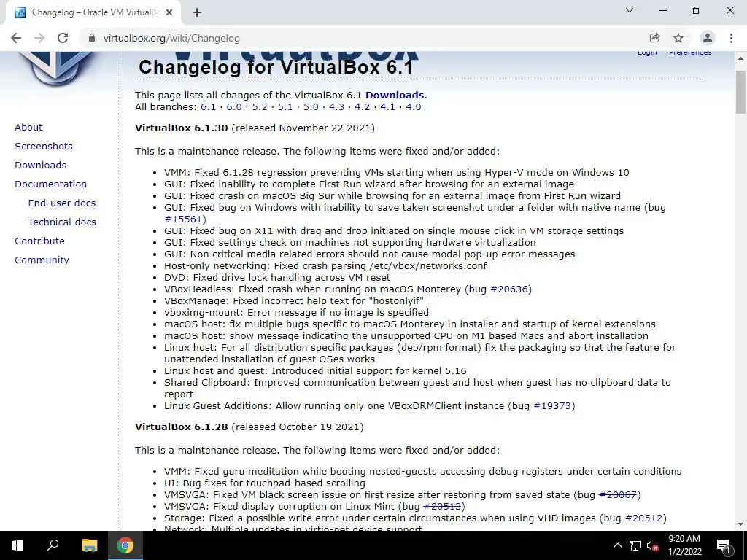The image size is (747, 560).
Task: Select the 4.0 branch link
Action: 414,106
